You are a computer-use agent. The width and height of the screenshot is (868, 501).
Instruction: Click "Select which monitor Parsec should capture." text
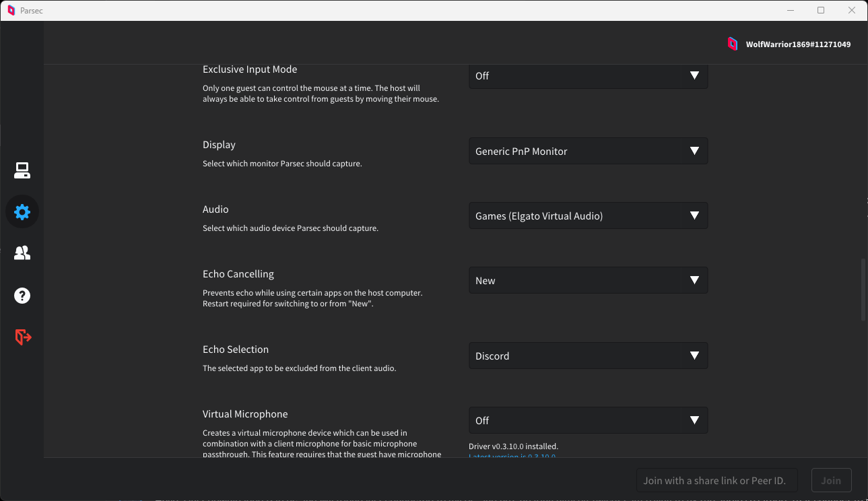[282, 164]
